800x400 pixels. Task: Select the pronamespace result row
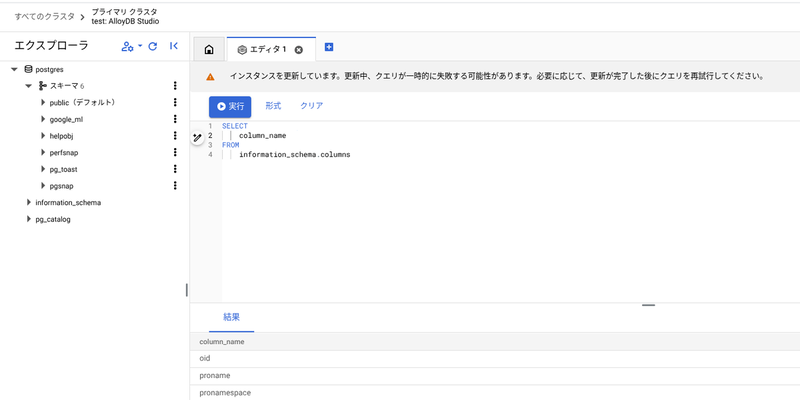(495, 392)
